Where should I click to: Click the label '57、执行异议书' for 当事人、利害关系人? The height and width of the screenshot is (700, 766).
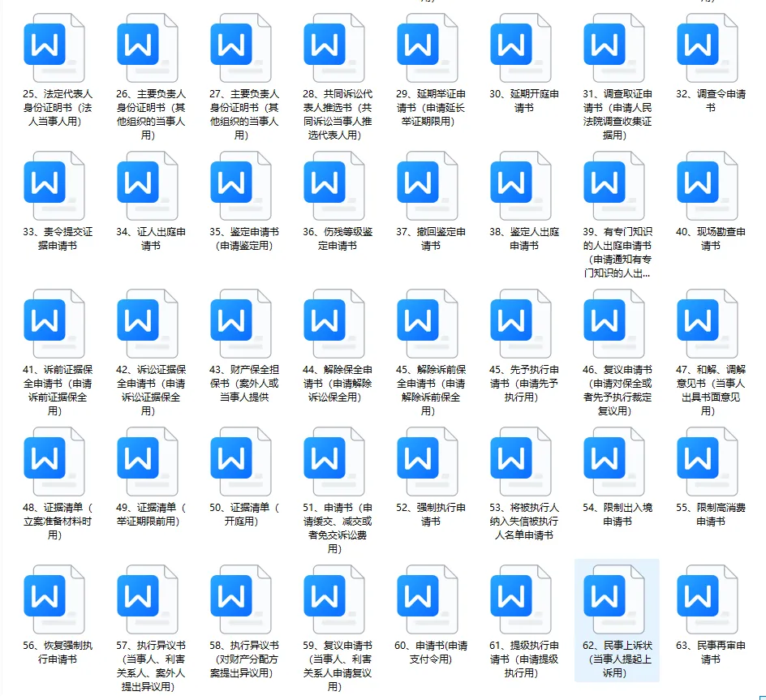[150, 665]
